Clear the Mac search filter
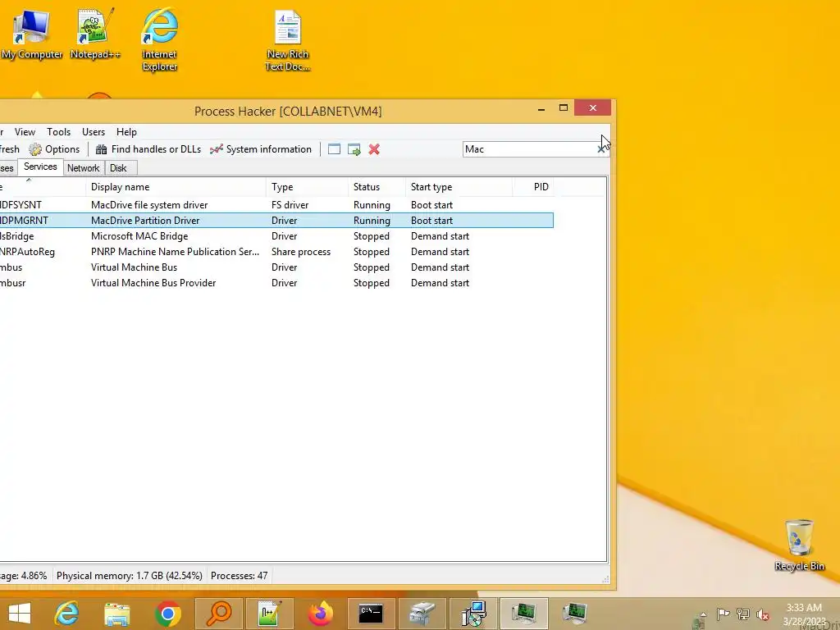The image size is (840, 630). point(601,149)
